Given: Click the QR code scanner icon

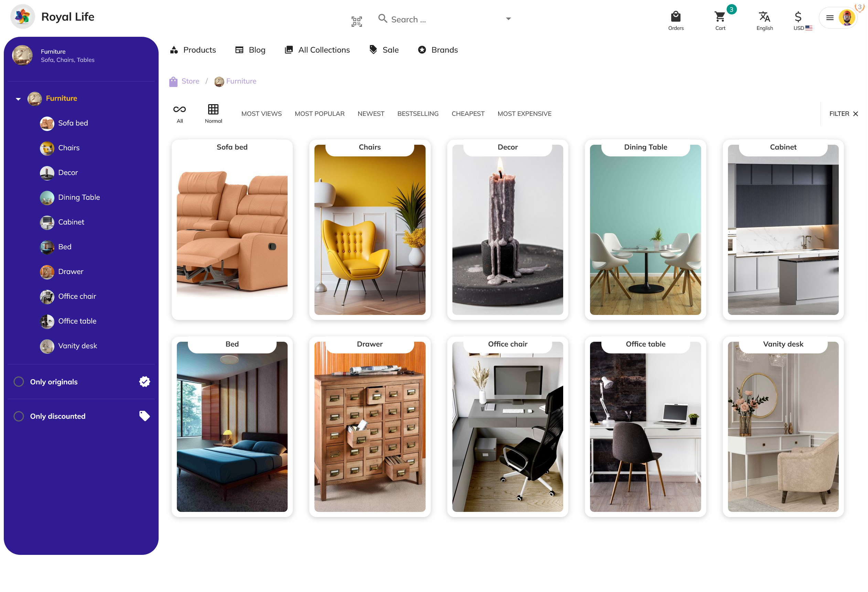Looking at the screenshot, I should pyautogui.click(x=356, y=19).
